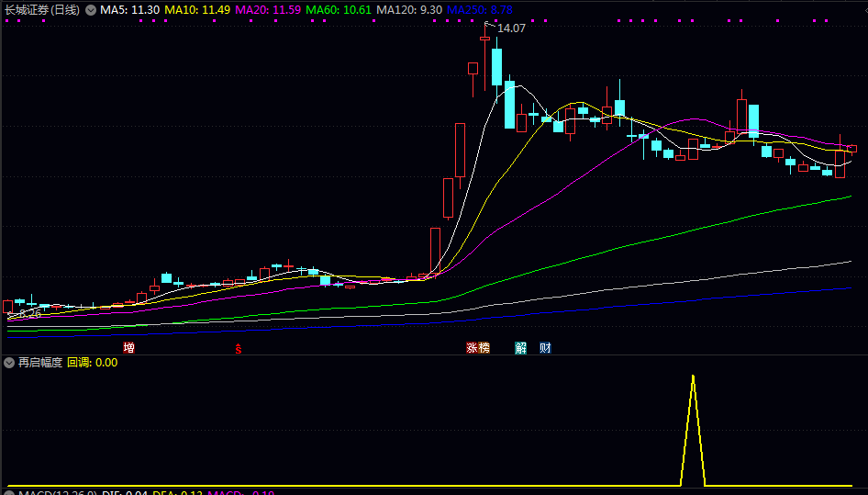This screenshot has width=868, height=495.
Task: Click the 财 financial report marker
Action: [x=545, y=348]
